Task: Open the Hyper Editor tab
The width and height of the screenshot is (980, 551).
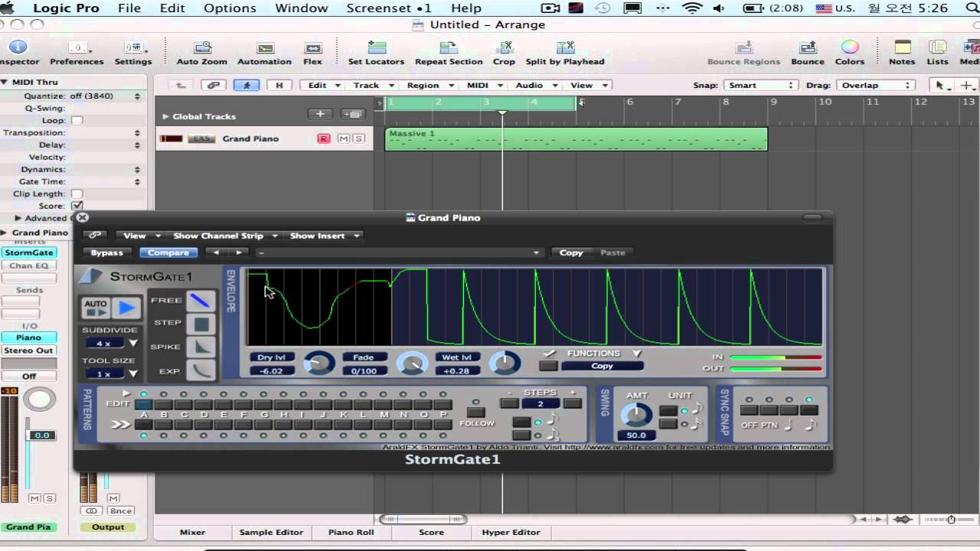Action: pyautogui.click(x=511, y=532)
